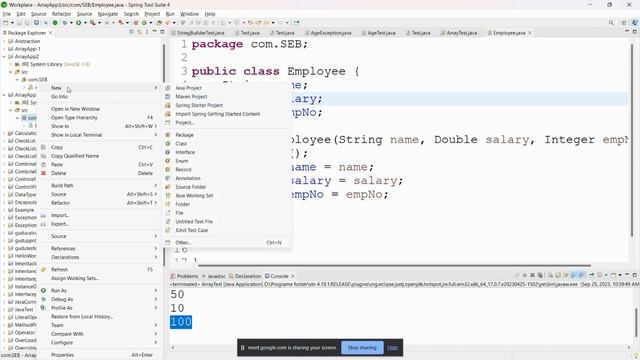Screen dimensions: 640x360
Task: Collapse the ArrayApp2 project node
Action: point(4,56)
